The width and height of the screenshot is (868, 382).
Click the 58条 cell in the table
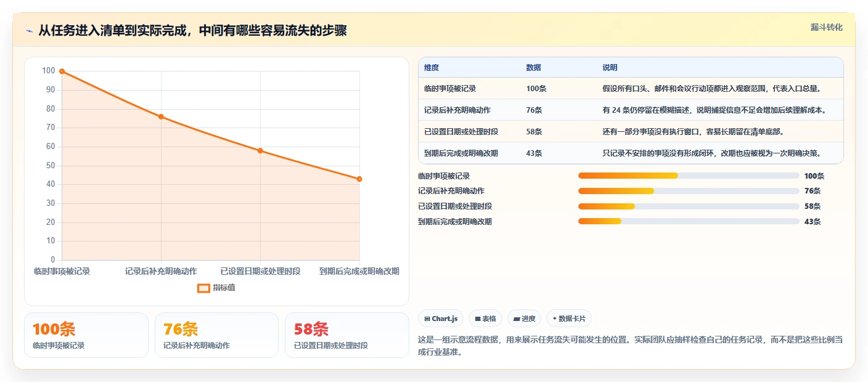tap(534, 132)
